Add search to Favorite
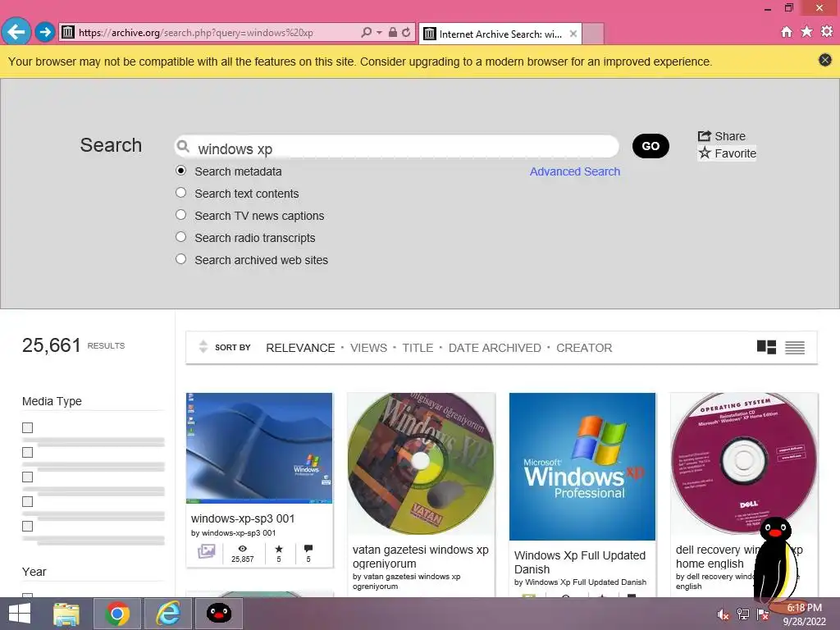This screenshot has width=840, height=630. pyautogui.click(x=727, y=153)
